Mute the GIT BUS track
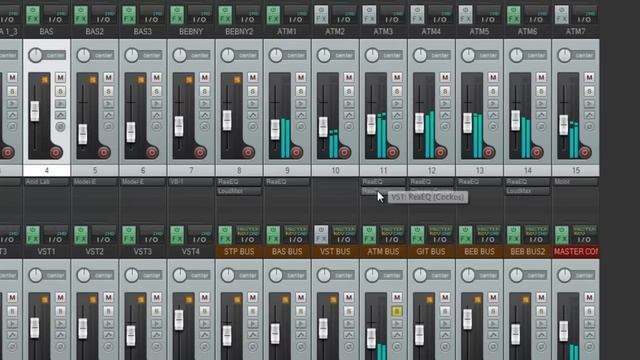640x360 pixels. click(x=445, y=297)
